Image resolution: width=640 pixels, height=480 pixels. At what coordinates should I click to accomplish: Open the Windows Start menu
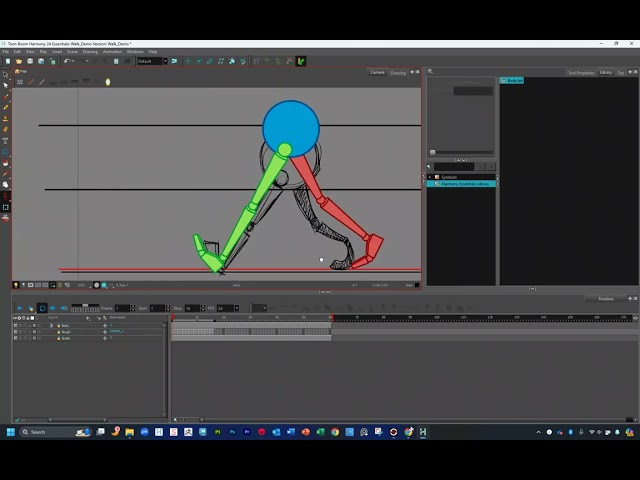11,432
